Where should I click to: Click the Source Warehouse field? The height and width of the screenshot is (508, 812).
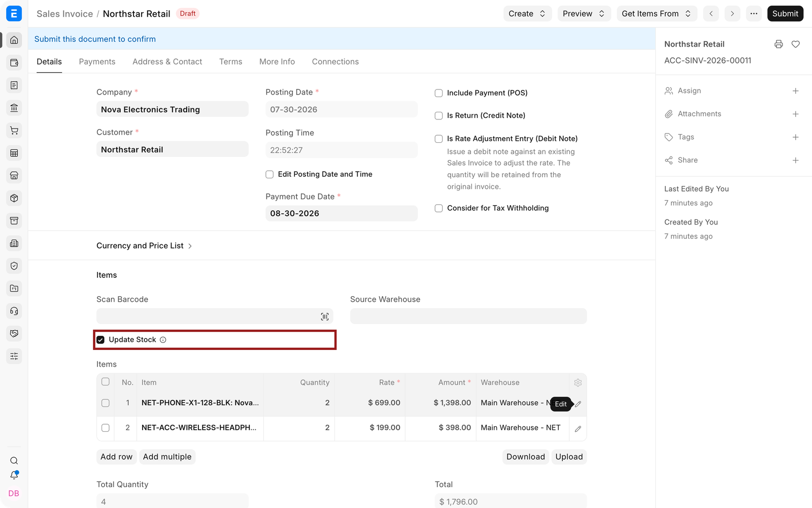468,316
